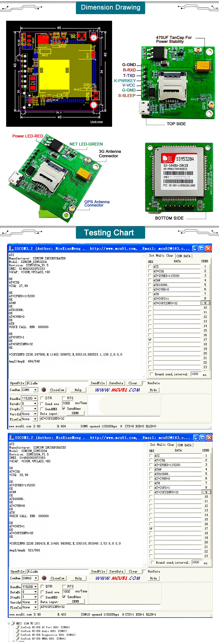Enable DTR checkbox in COM10 window
Viewport: 219px width, 644px height.
pyautogui.click(x=42, y=586)
